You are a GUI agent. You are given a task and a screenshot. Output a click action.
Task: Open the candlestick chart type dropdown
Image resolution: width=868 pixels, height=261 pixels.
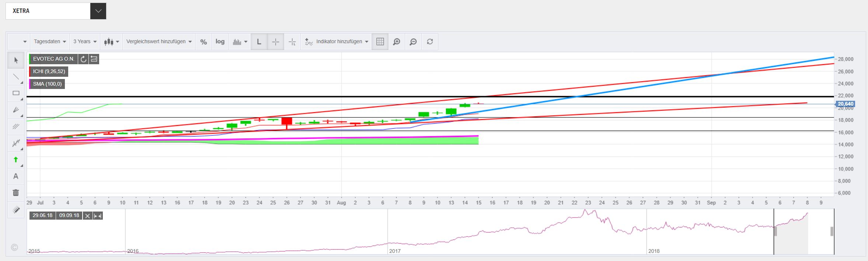click(111, 42)
